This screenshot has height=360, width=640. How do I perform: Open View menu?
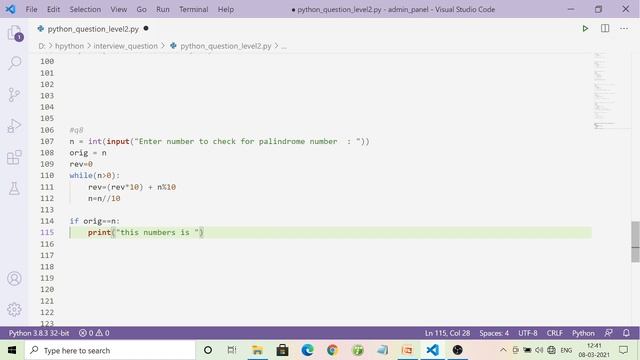[x=118, y=9]
